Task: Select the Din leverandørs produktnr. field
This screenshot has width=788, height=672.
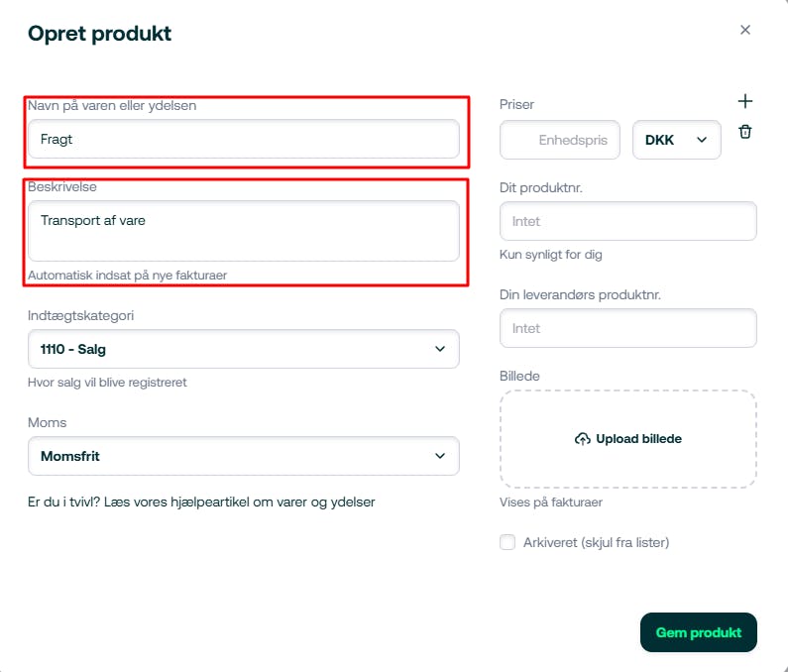Action: (627, 328)
